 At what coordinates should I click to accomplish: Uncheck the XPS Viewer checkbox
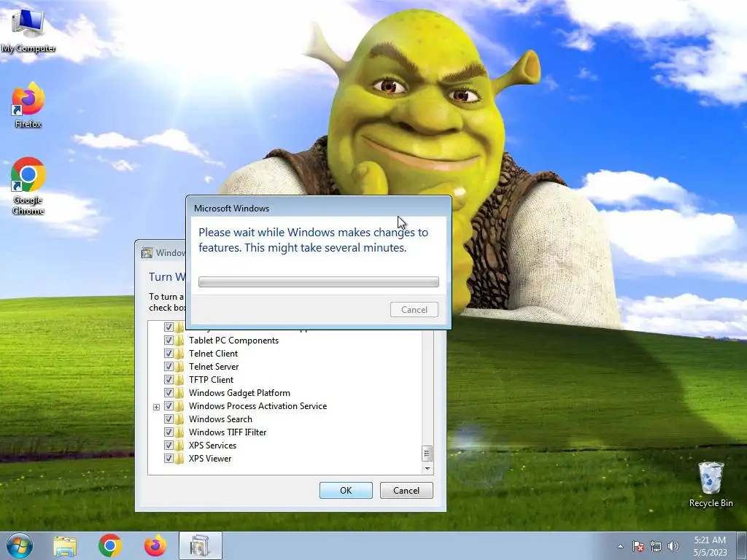click(169, 458)
